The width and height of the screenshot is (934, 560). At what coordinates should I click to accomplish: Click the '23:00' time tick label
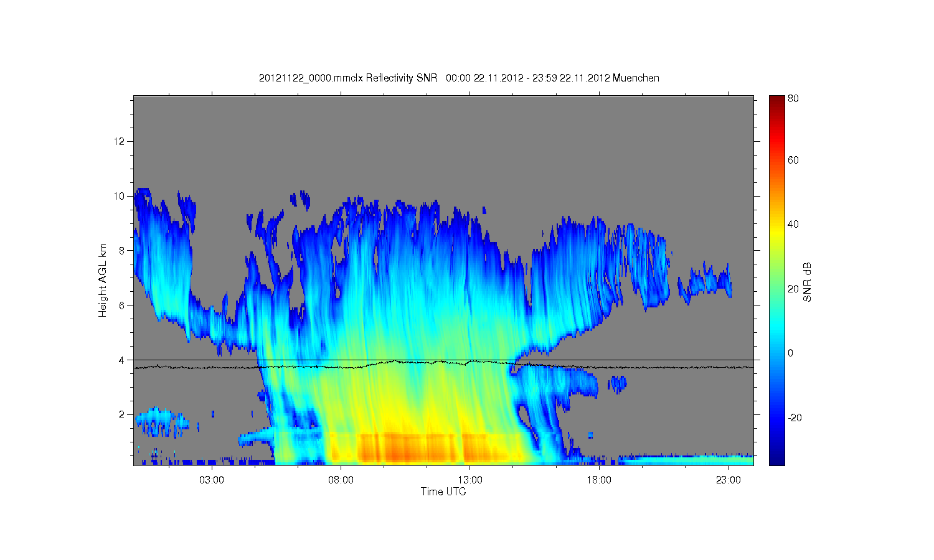point(729,480)
